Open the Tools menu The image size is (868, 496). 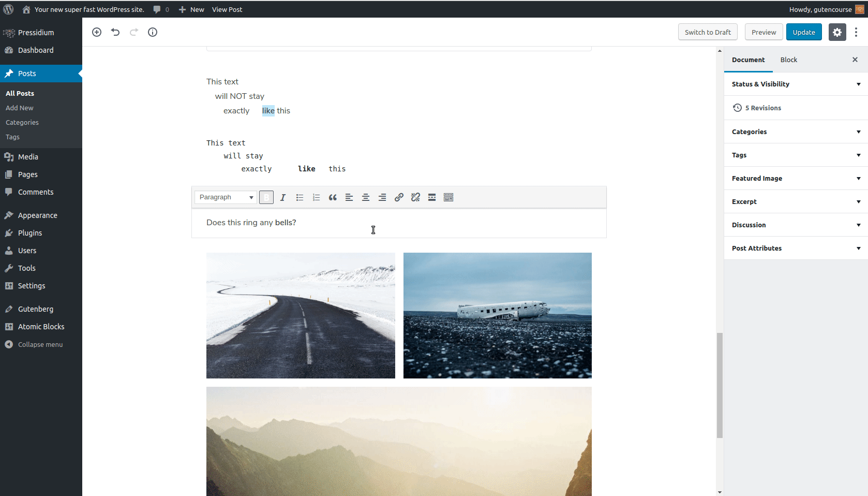pos(41,268)
